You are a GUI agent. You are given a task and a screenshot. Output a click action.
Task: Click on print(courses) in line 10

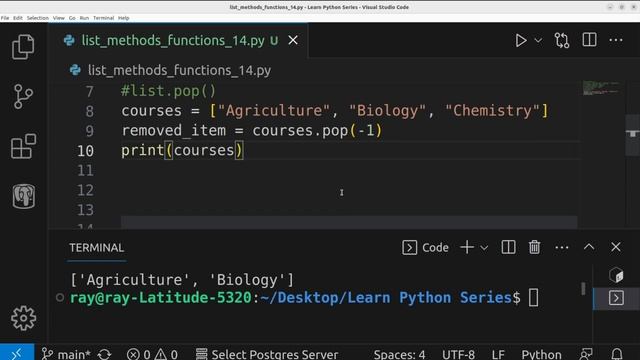(182, 151)
